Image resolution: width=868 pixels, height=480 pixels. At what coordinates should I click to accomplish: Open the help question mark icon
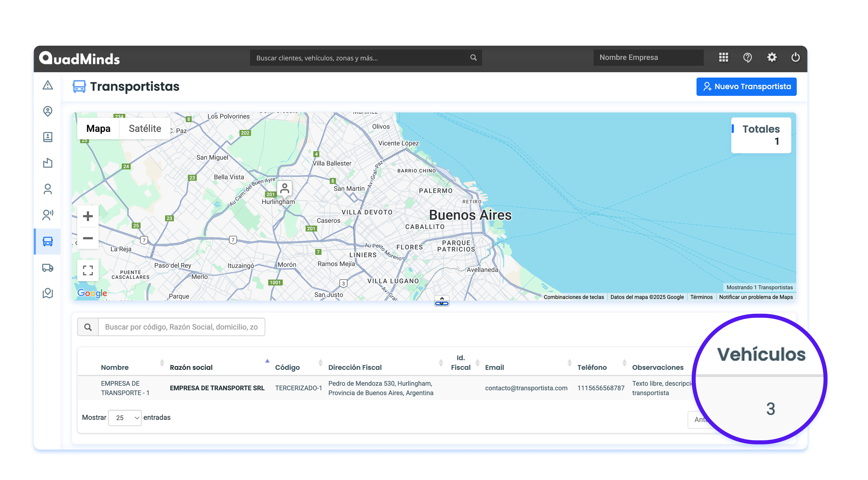747,58
